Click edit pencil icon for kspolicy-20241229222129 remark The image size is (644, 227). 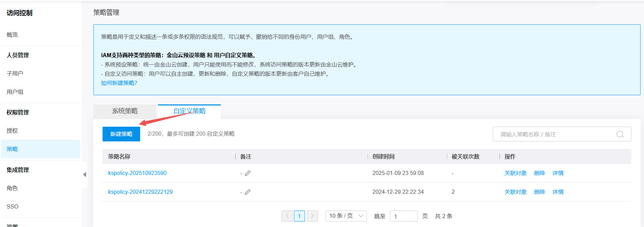tap(248, 192)
